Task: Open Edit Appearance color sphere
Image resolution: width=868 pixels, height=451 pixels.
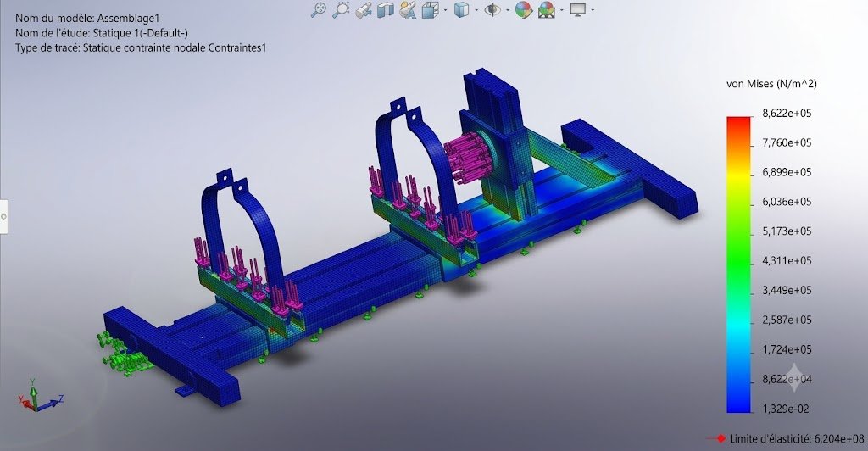Action: click(523, 10)
